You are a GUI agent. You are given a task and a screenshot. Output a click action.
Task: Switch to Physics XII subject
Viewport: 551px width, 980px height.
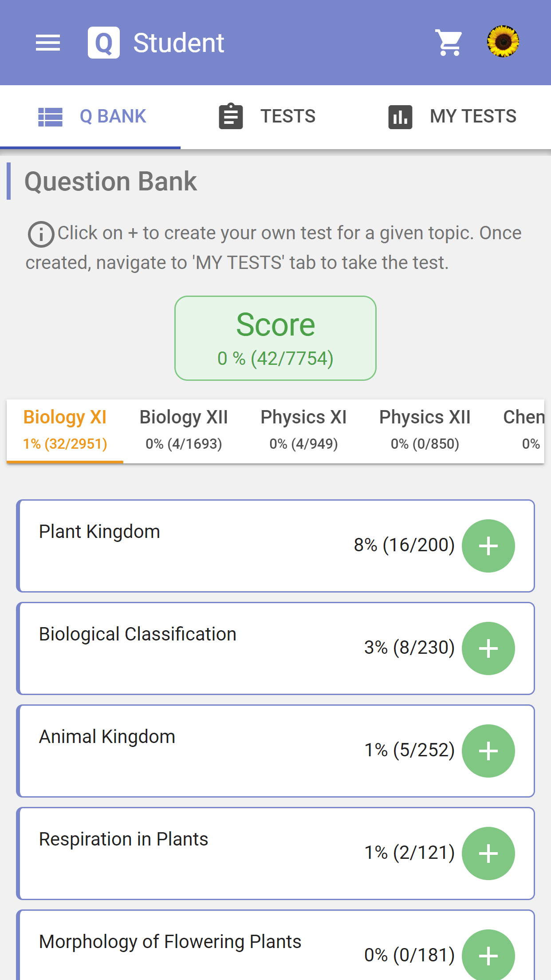pyautogui.click(x=425, y=431)
